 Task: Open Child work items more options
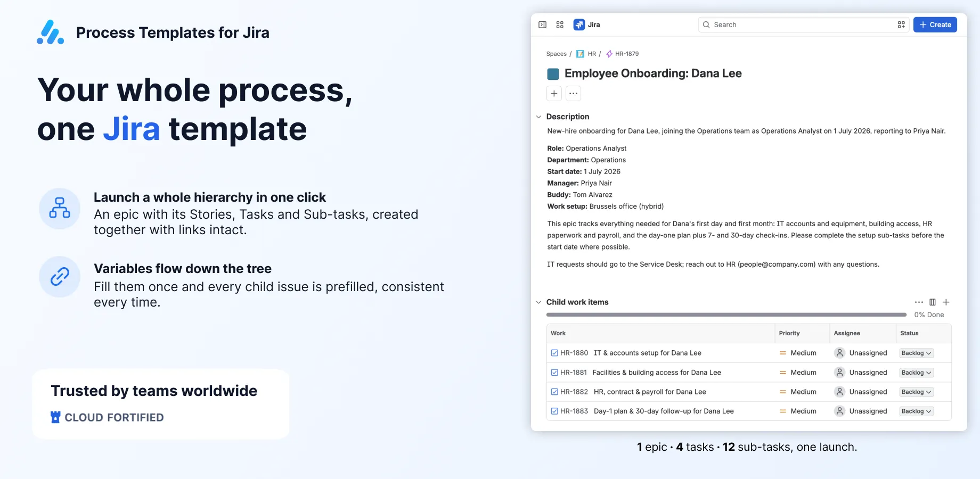(919, 302)
